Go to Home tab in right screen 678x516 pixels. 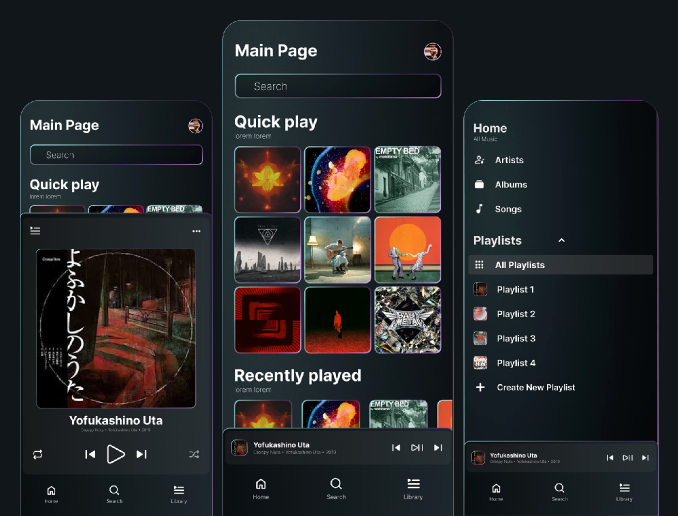tap(496, 492)
